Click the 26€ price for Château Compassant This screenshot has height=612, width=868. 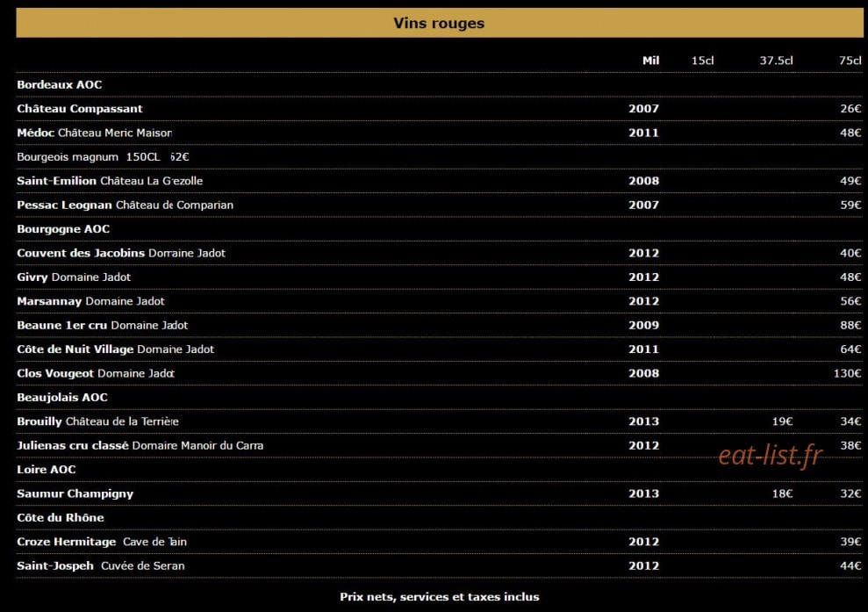(850, 109)
